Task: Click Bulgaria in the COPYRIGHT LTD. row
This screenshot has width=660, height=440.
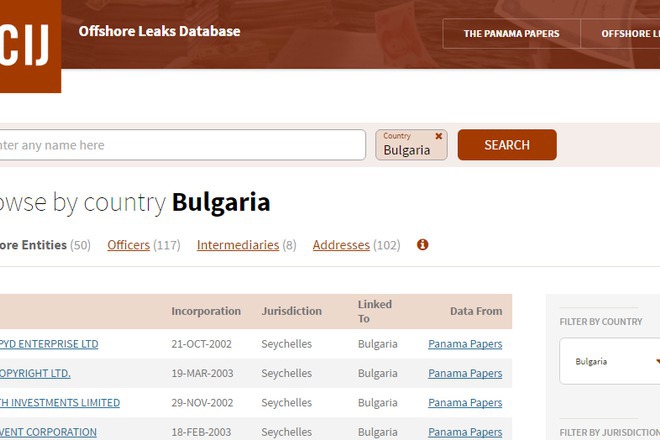Action: click(x=378, y=373)
